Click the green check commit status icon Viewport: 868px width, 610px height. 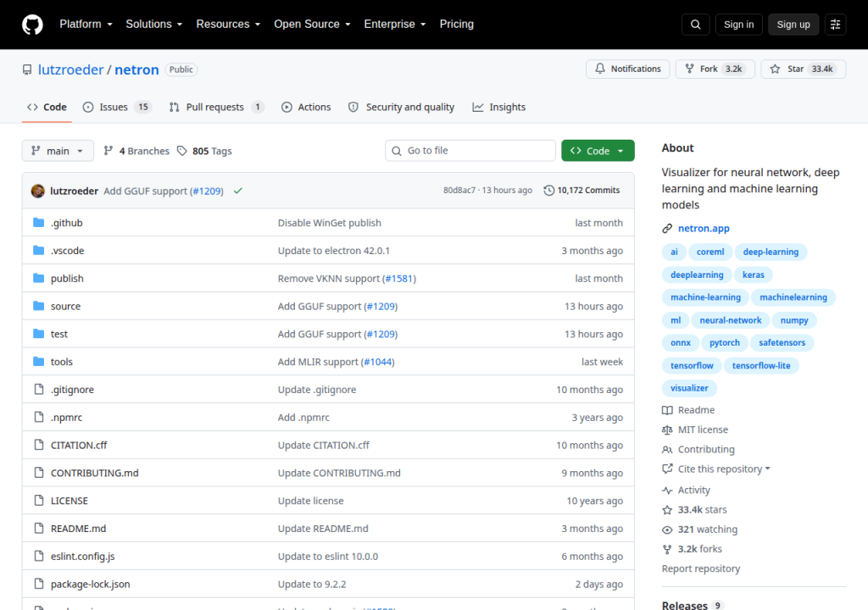pos(238,191)
